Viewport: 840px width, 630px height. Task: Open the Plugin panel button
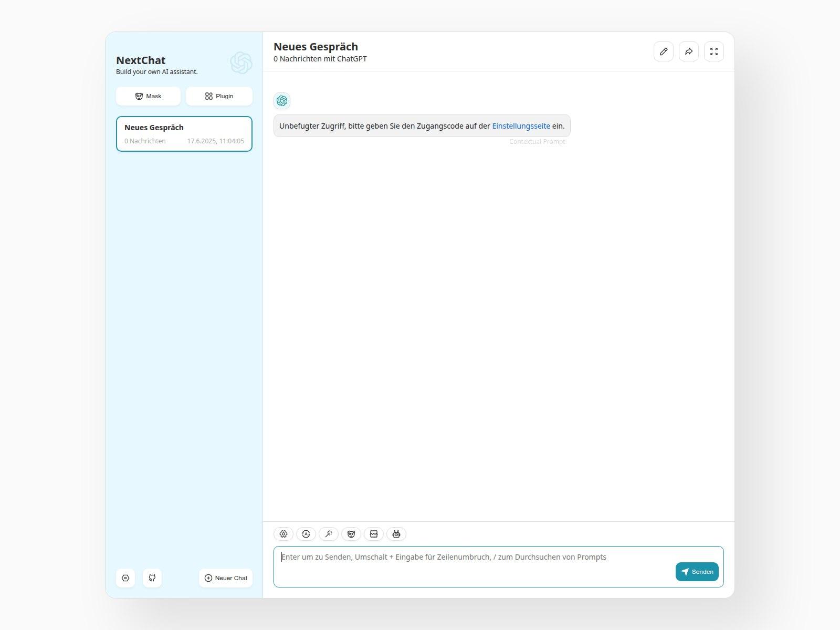click(x=219, y=96)
